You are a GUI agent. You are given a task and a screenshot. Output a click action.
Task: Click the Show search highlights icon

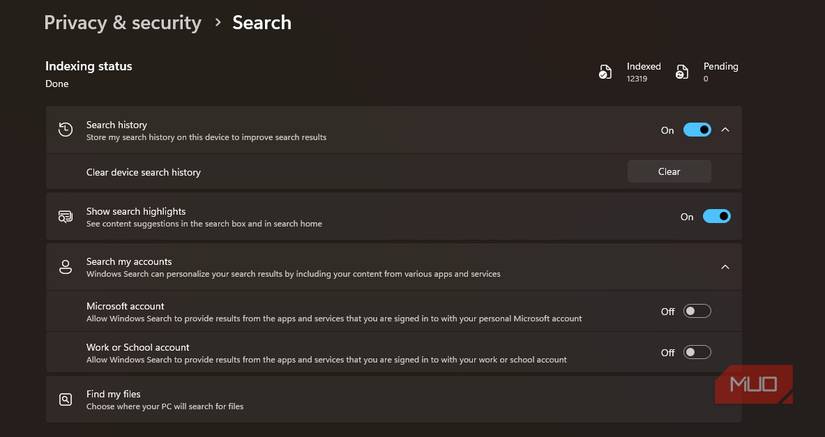pyautogui.click(x=65, y=217)
